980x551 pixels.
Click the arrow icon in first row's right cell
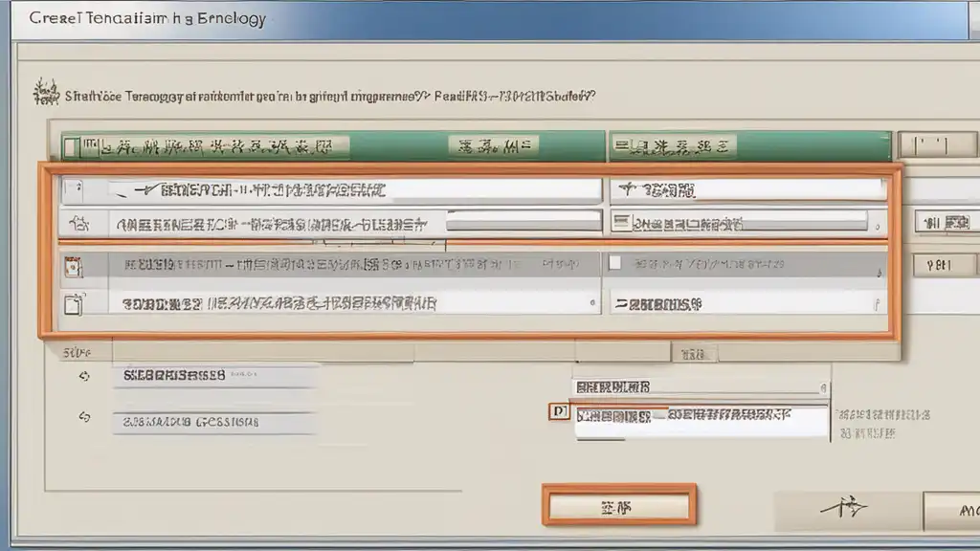pyautogui.click(x=628, y=188)
